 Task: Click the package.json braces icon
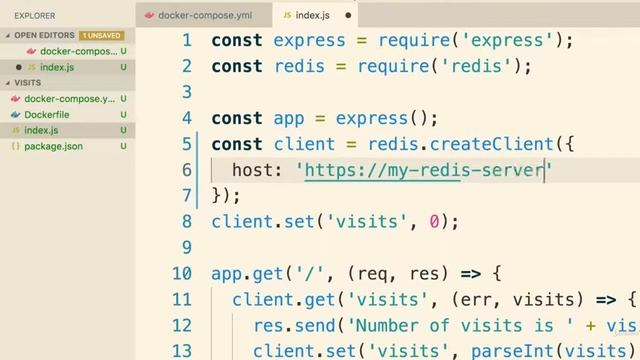(x=16, y=146)
